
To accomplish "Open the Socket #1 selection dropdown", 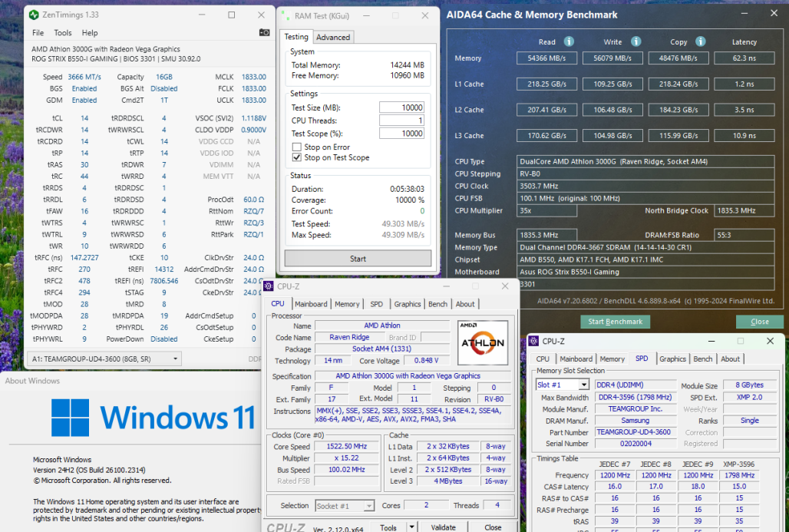I will [369, 506].
